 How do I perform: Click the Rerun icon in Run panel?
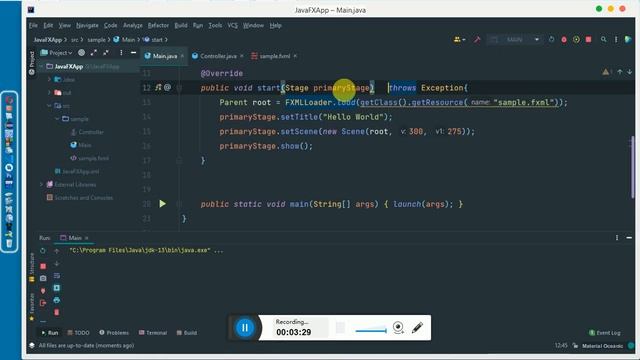tap(43, 251)
